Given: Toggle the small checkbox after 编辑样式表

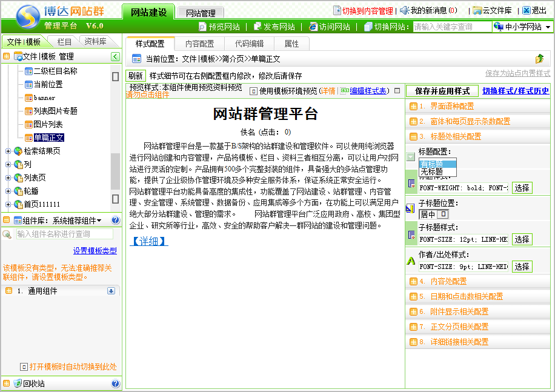Looking at the screenshot, I should (397, 91).
